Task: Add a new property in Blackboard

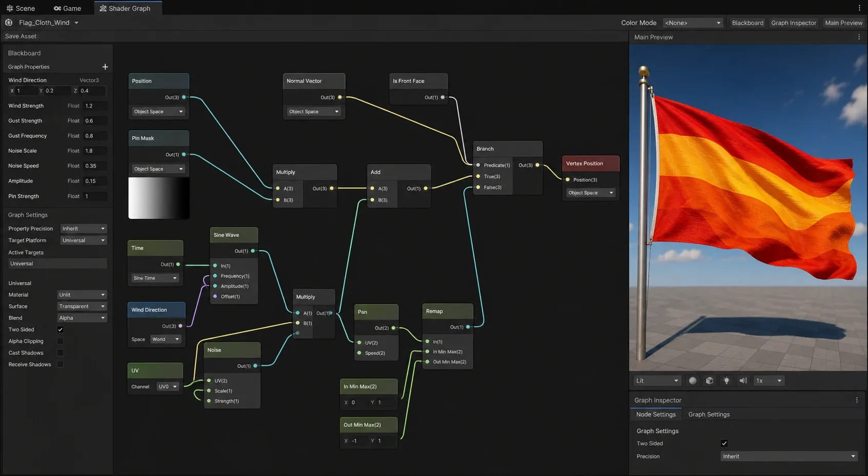Action: 105,67
